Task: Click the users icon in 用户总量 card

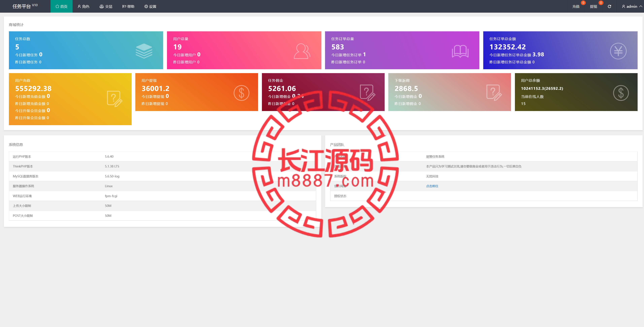Action: [x=302, y=51]
